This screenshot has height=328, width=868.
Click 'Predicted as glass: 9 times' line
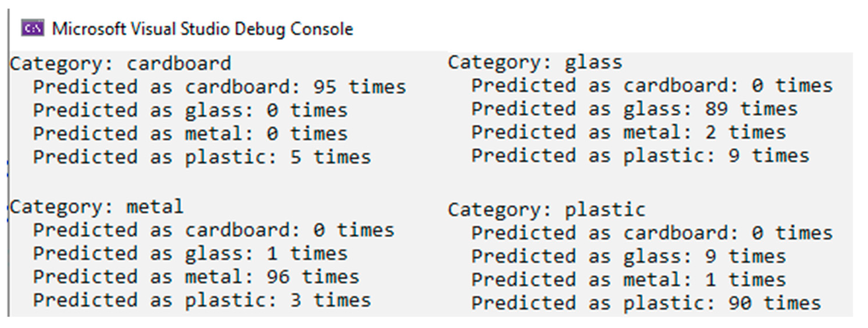point(628,257)
